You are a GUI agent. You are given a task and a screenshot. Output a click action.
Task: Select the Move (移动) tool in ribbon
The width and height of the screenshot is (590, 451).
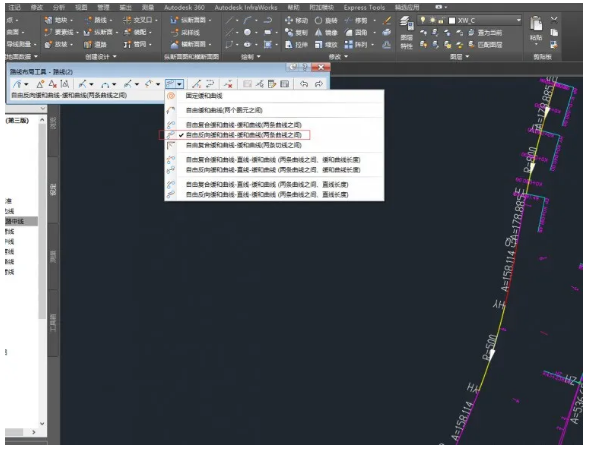pyautogui.click(x=297, y=20)
